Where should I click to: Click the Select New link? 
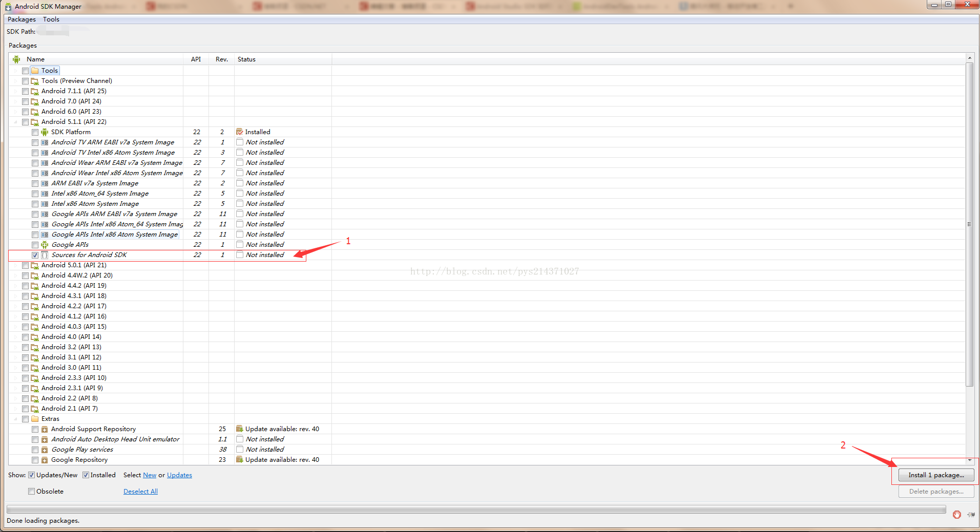pyautogui.click(x=150, y=475)
